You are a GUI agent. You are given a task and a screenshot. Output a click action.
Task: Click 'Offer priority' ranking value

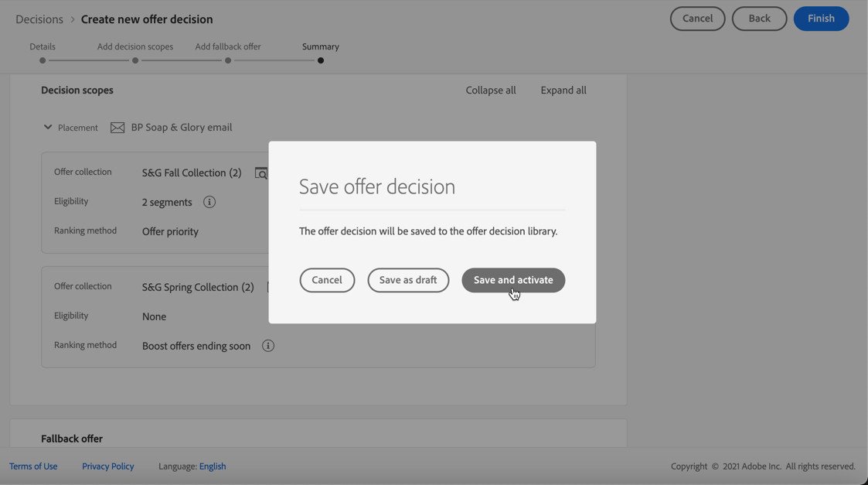click(x=170, y=232)
